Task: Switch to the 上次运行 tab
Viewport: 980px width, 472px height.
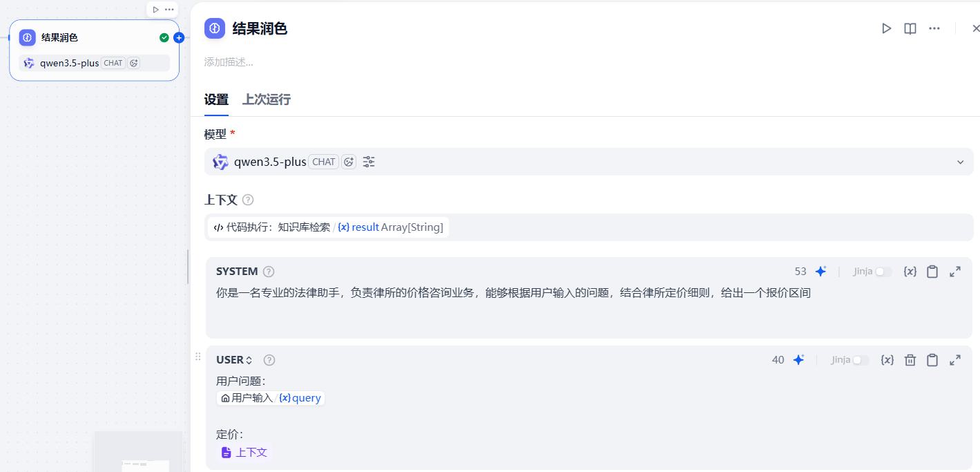Action: pyautogui.click(x=267, y=100)
